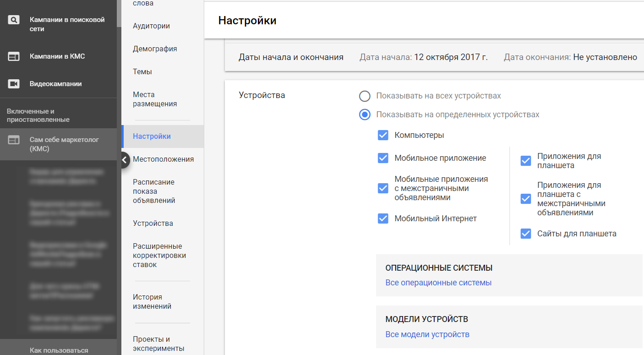The height and width of the screenshot is (355, 644).
Task: Click the display campaigns (КМС) icon
Action: [14, 57]
